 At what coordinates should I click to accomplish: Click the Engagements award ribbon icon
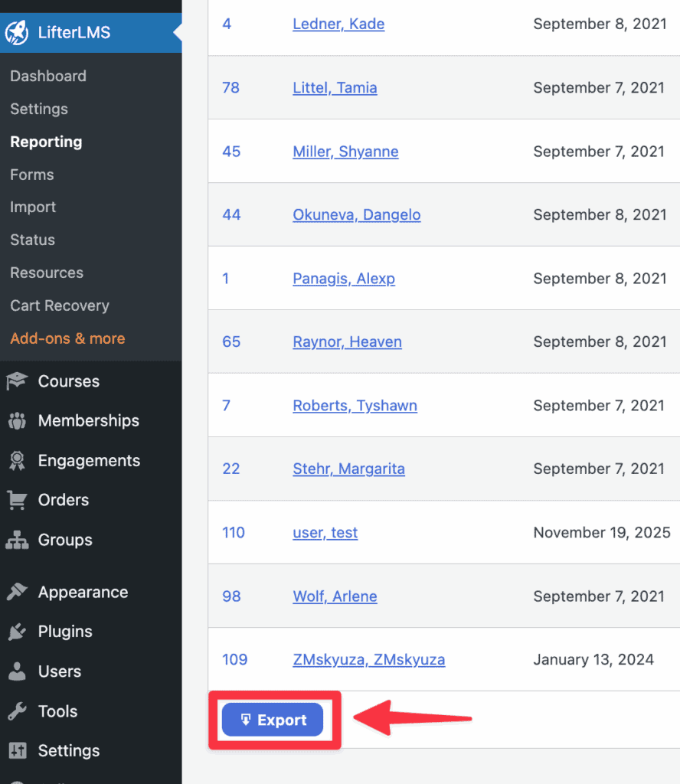pyautogui.click(x=17, y=460)
